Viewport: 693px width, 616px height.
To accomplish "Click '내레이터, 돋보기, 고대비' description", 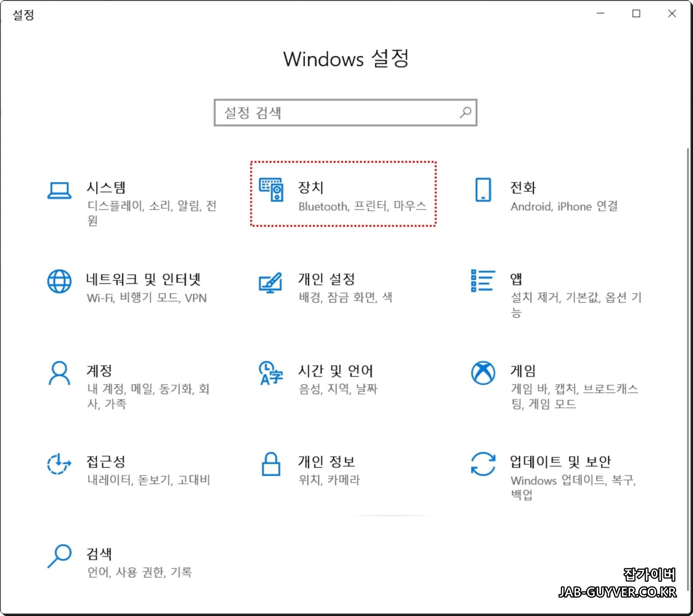I will point(149,480).
